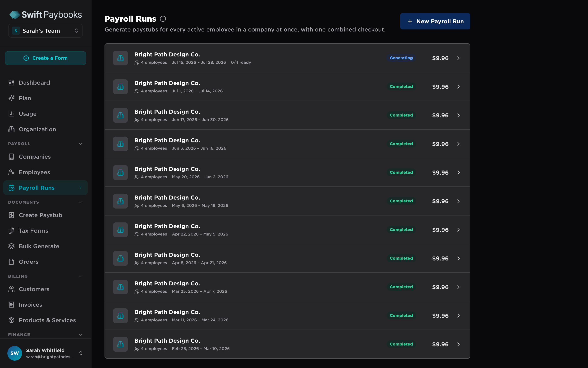Screen dimensions: 588x368
Task: Click the Create Paystub icon
Action: pos(11,215)
